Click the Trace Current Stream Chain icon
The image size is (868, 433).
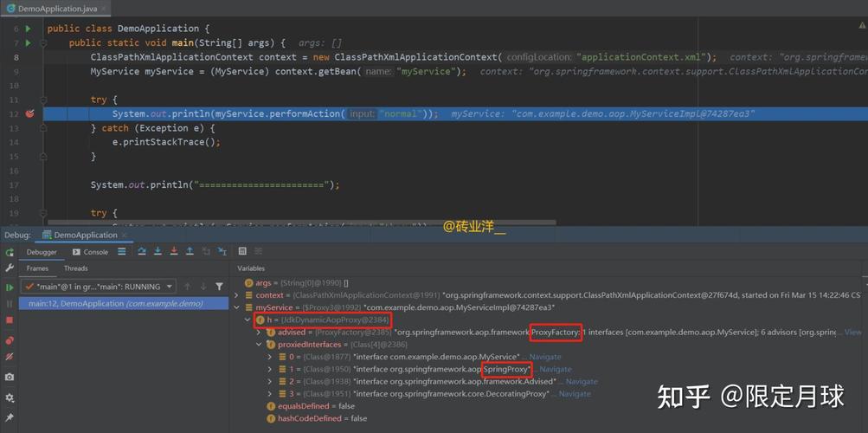[x=257, y=251]
